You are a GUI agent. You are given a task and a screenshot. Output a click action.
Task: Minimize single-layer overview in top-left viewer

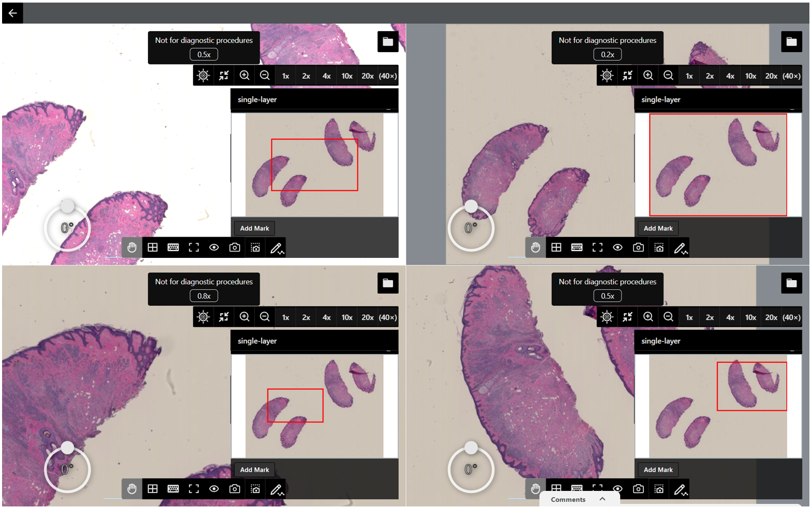tap(388, 109)
